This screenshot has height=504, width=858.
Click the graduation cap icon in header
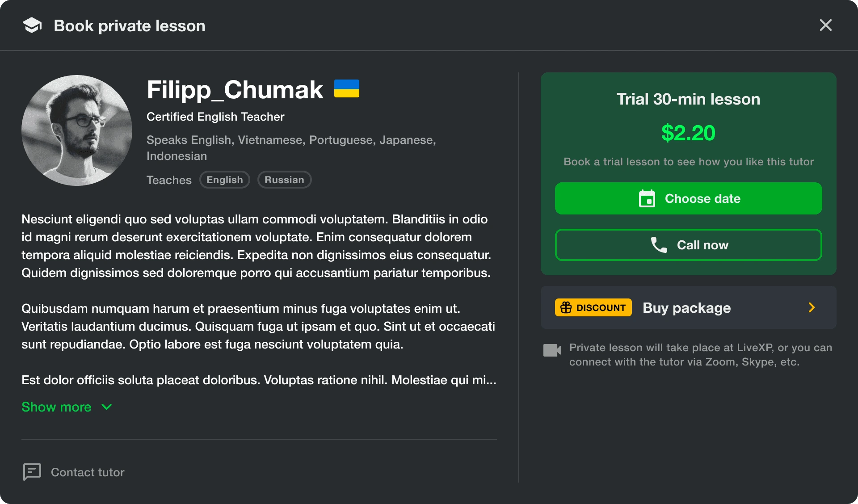pos(32,25)
